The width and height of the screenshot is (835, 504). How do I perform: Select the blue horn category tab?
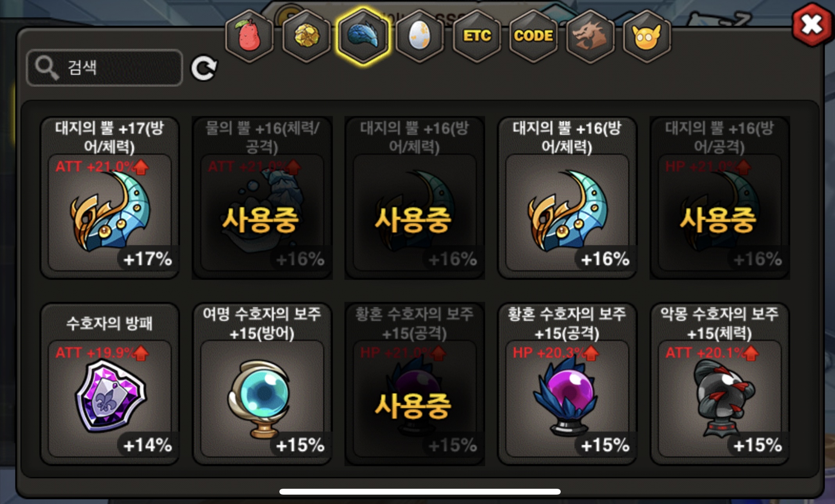click(x=363, y=36)
